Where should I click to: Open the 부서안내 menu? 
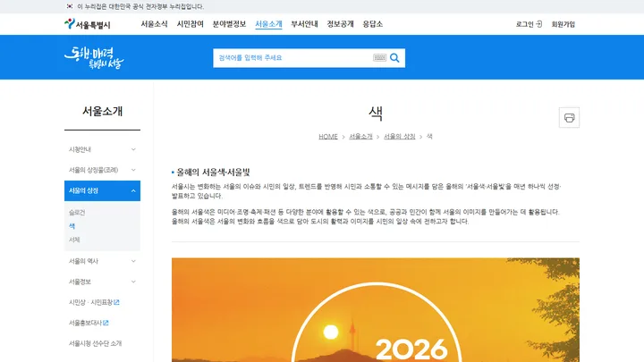coord(304,24)
